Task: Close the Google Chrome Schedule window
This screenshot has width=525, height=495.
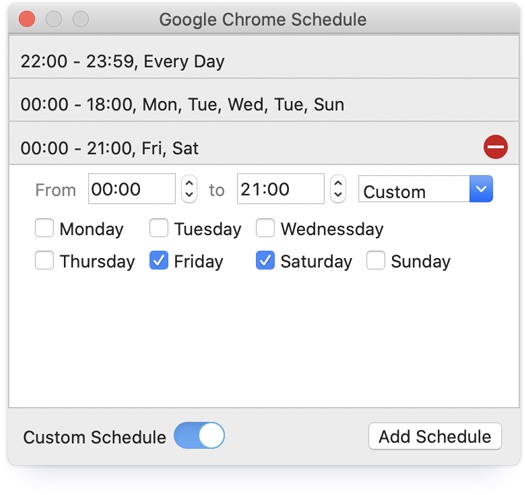Action: [x=27, y=19]
